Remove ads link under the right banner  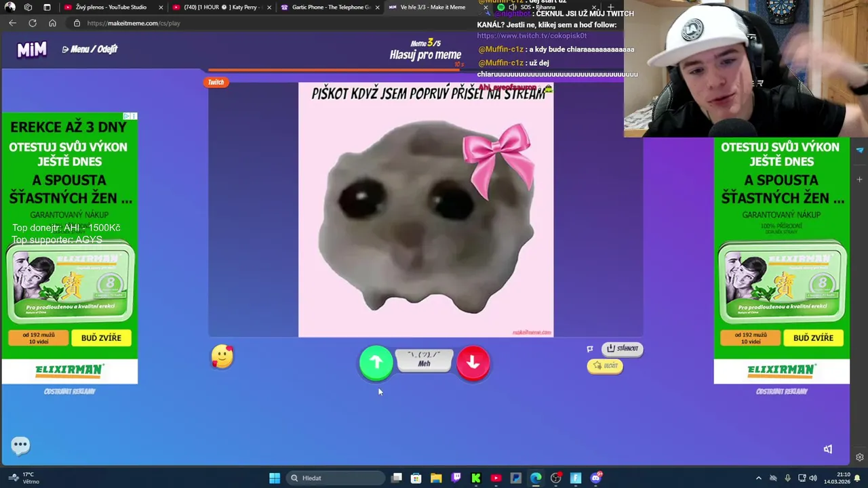click(x=781, y=391)
